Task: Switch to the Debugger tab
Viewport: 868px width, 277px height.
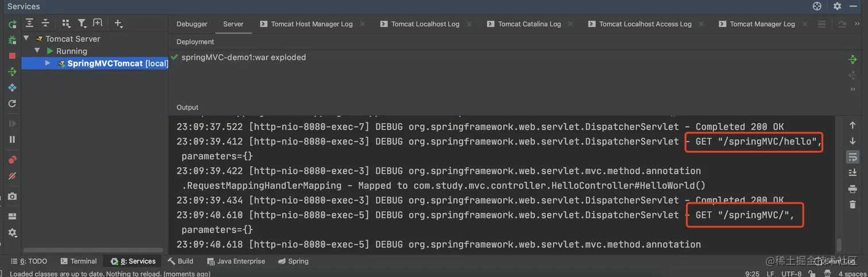Action: (192, 24)
